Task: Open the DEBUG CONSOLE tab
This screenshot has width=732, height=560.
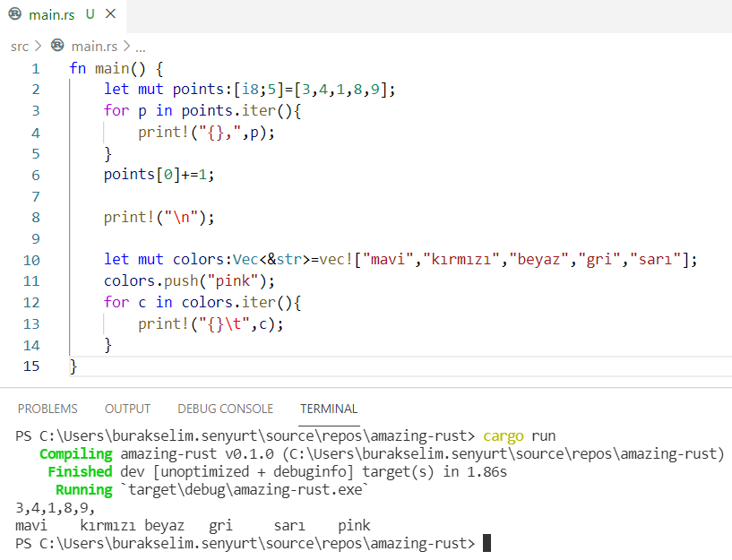Action: tap(225, 409)
